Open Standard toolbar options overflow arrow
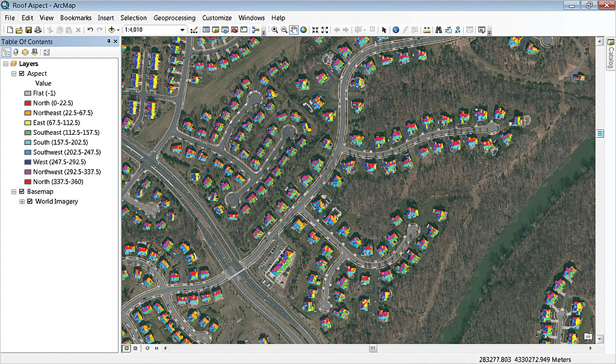The width and height of the screenshot is (616, 364). pyautogui.click(x=263, y=32)
